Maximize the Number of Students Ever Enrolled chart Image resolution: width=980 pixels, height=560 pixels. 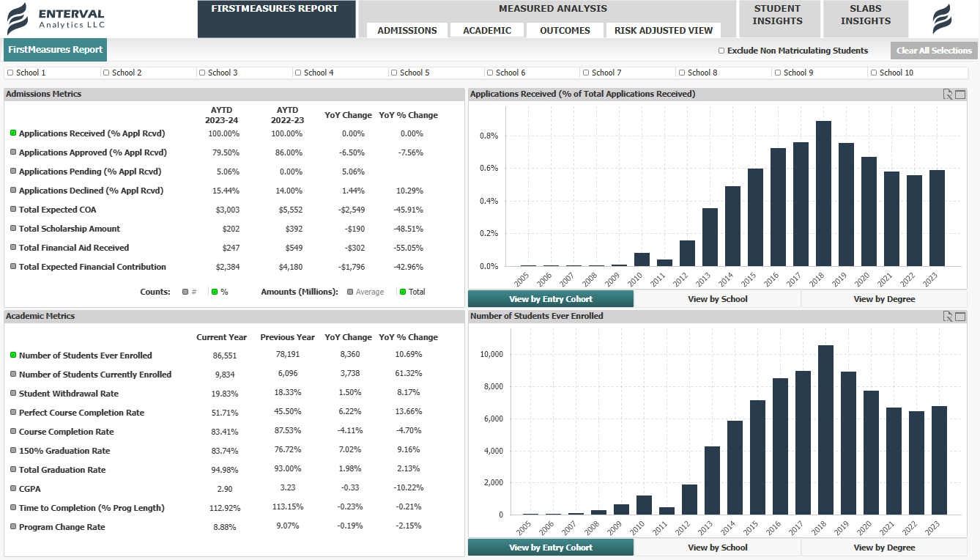tap(962, 315)
